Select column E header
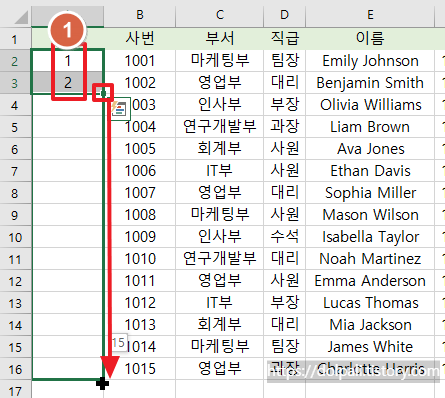The image size is (445, 398). [370, 15]
